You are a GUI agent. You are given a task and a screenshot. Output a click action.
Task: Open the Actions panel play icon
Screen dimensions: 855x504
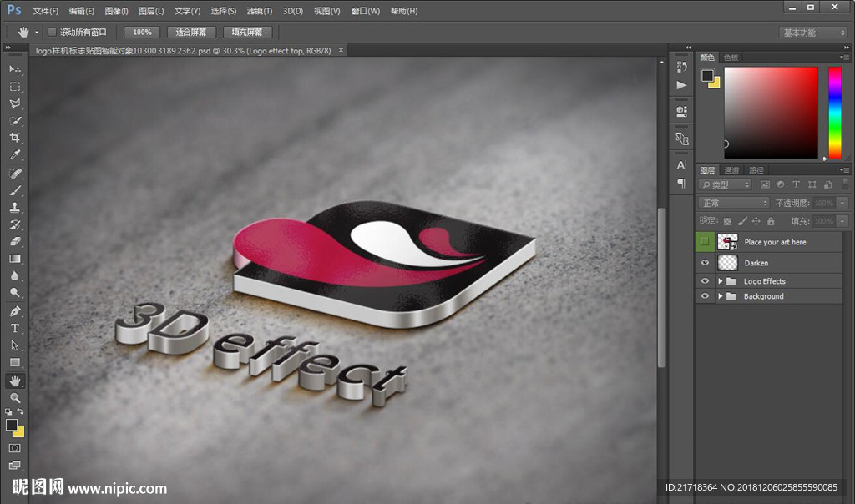click(681, 85)
